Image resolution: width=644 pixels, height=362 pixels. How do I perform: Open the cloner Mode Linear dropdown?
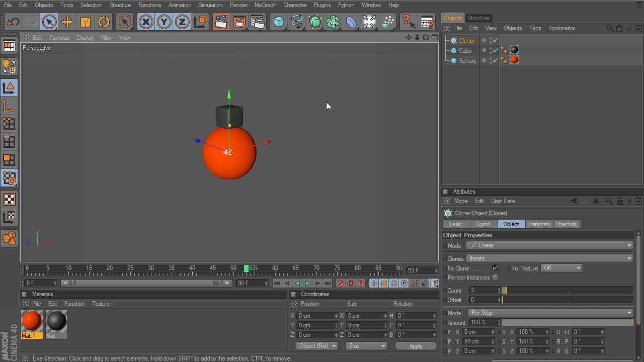(x=549, y=245)
